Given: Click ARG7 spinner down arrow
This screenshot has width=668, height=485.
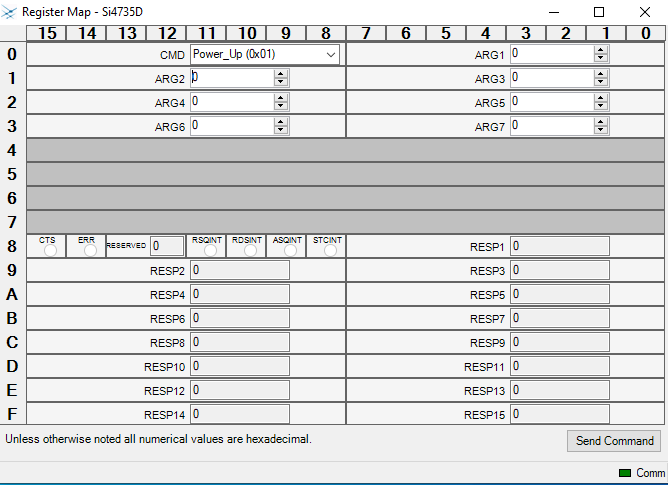Looking at the screenshot, I should click(601, 130).
